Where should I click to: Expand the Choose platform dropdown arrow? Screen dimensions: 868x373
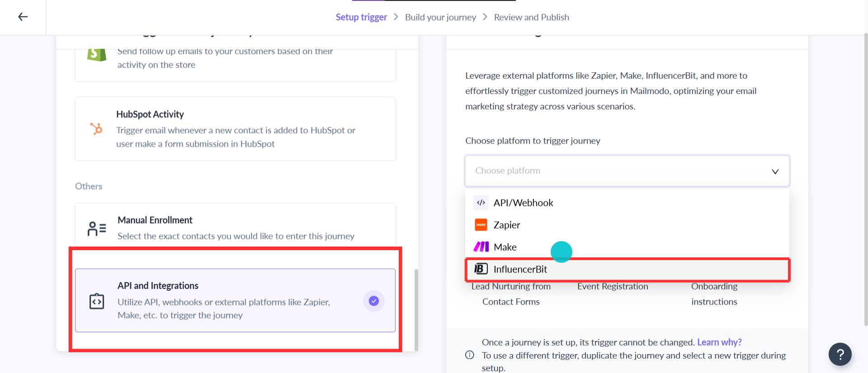click(775, 171)
